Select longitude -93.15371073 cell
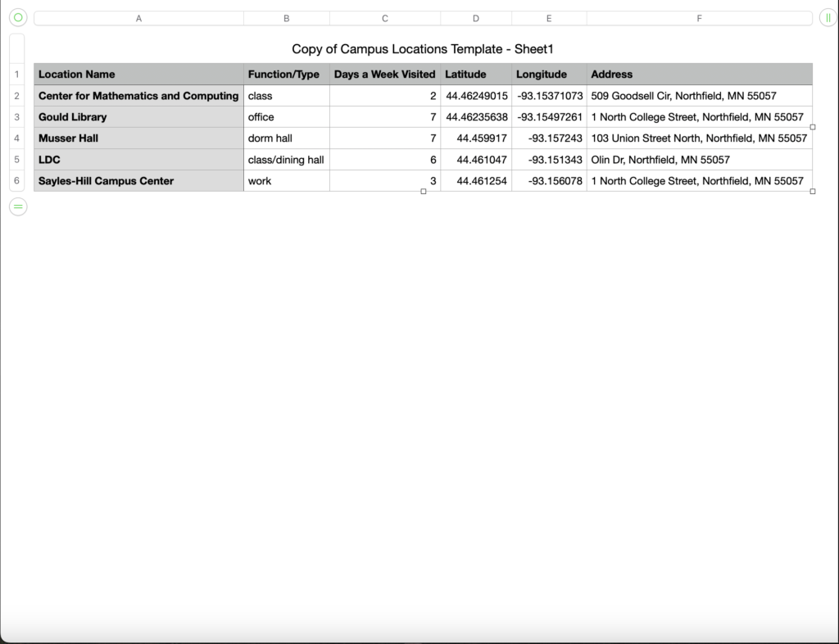 pos(549,96)
